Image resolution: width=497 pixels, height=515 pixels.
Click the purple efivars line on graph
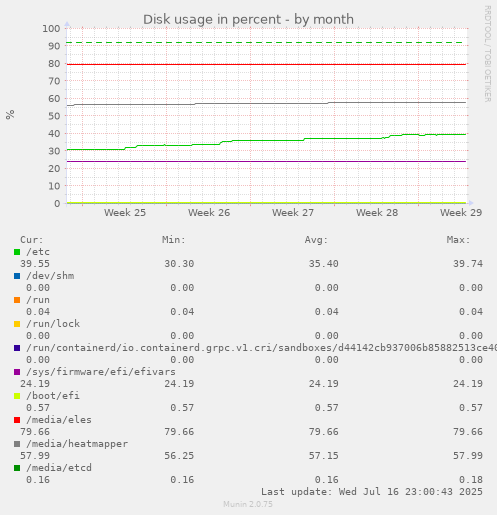point(267,161)
